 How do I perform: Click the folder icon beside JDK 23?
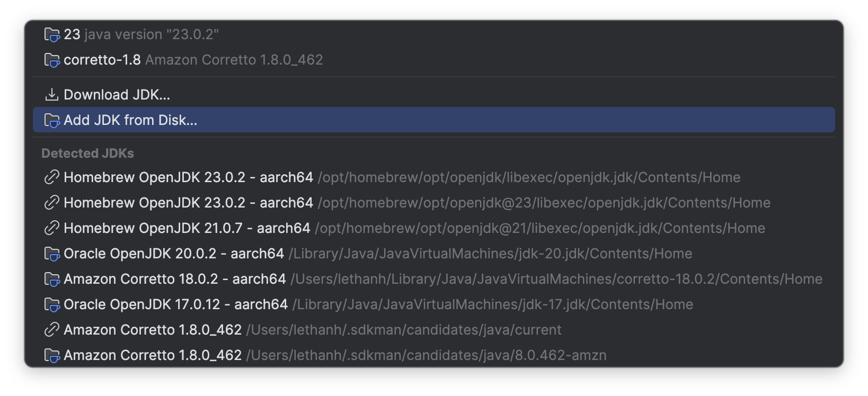51,34
